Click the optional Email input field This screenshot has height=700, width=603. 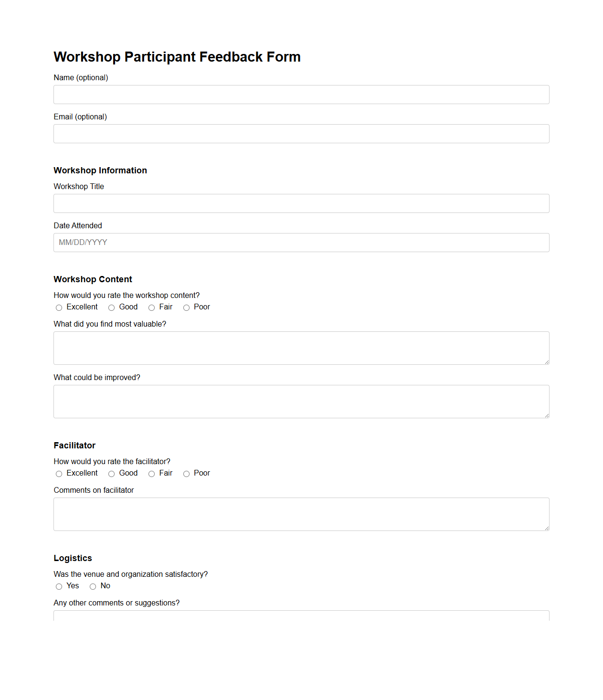301,133
